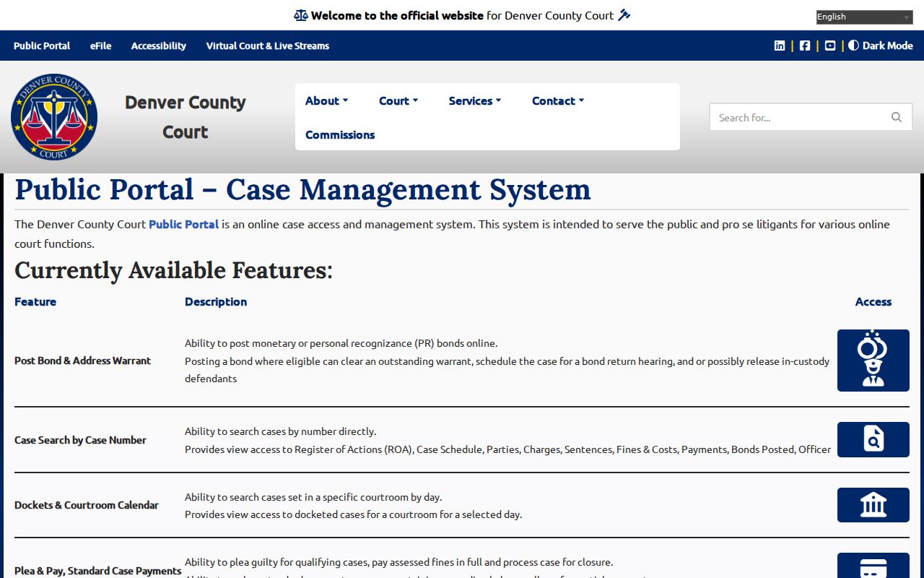The width and height of the screenshot is (924, 578).
Task: Click 'Plea & Pay, Standard Case Payments' text
Action: (98, 571)
